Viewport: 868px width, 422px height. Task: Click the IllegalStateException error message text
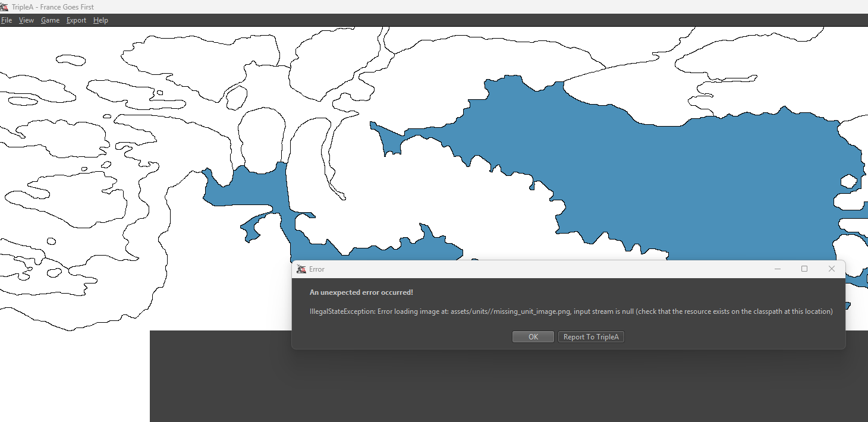571,311
